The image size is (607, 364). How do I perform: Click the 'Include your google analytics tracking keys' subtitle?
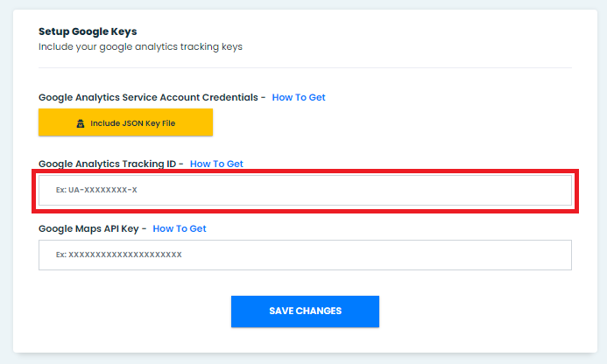[140, 46]
